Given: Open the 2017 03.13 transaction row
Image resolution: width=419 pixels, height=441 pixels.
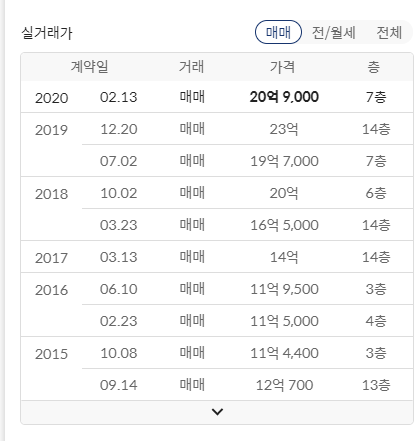Looking at the screenshot, I should click(217, 257).
